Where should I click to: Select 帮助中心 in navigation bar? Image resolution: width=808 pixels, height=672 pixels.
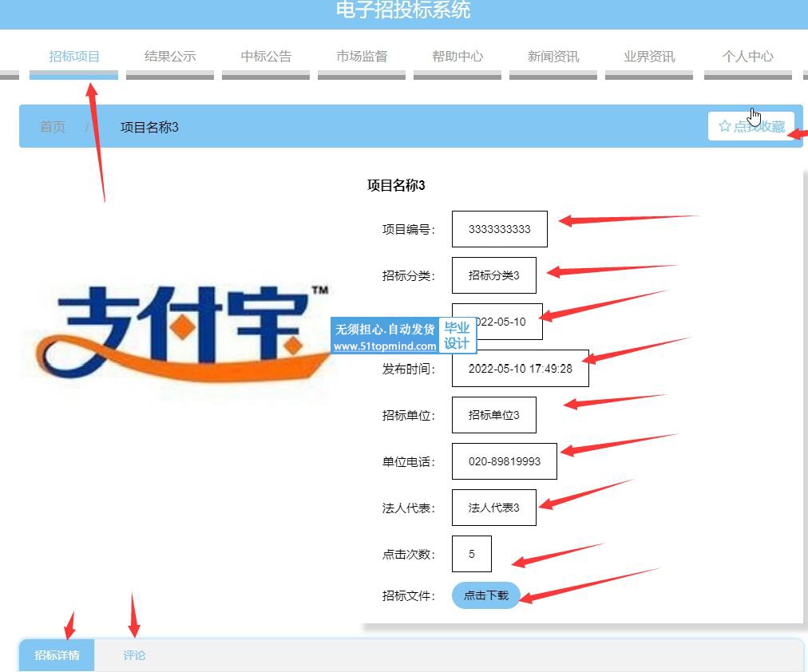457,56
